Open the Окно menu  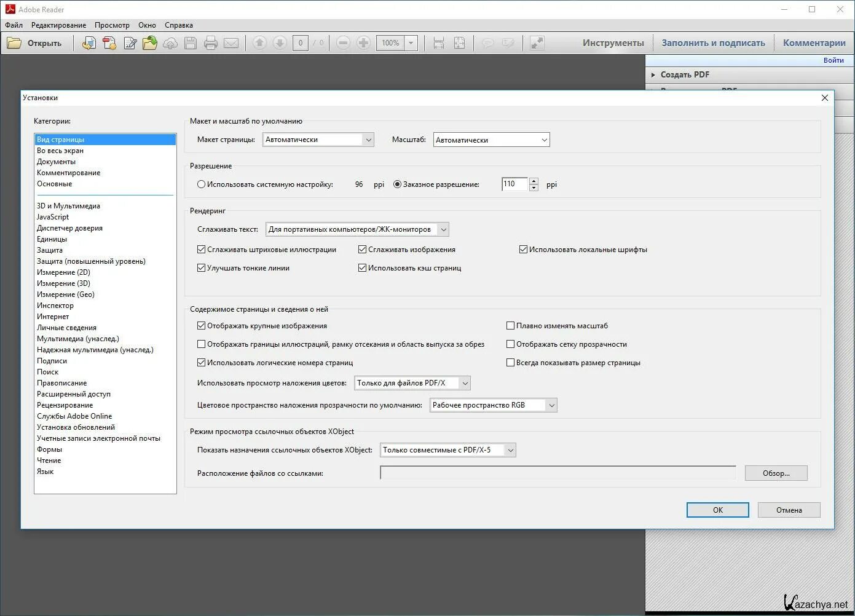[x=147, y=25]
